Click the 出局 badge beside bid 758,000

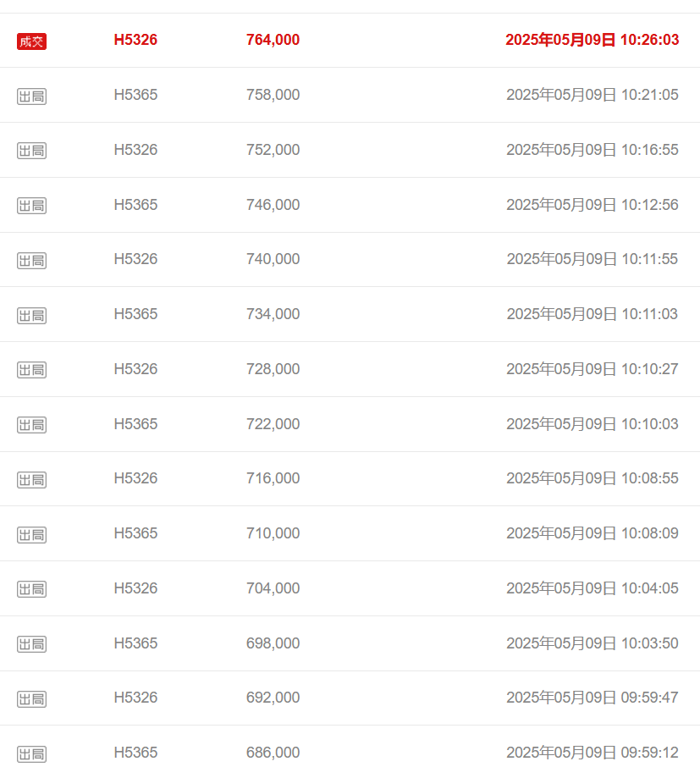click(32, 97)
